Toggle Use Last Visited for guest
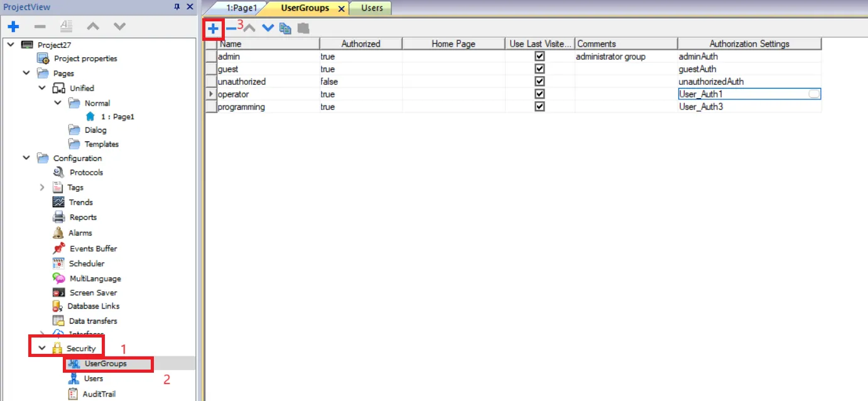Screen dimensions: 868x401 (540, 69)
